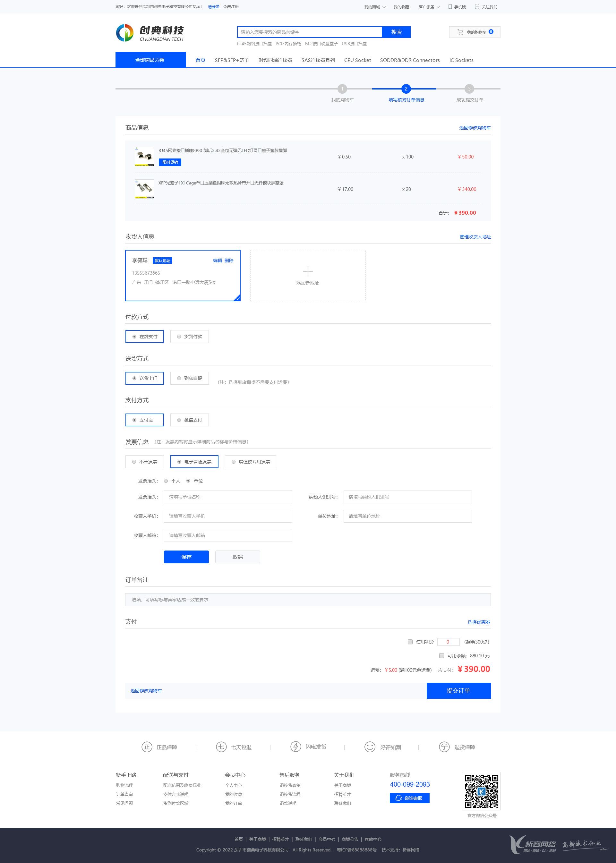616x863 pixels.
Task: Open the IC Sockets navigation item
Action: click(461, 60)
